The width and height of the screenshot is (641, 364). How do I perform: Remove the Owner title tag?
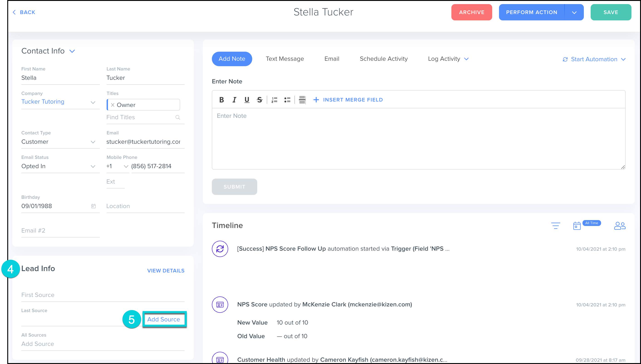(113, 105)
